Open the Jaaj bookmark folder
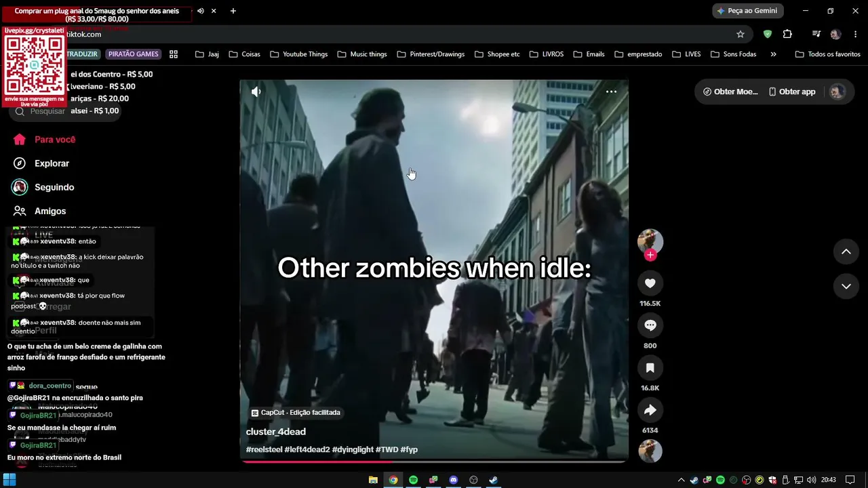The width and height of the screenshot is (868, 488). click(207, 54)
